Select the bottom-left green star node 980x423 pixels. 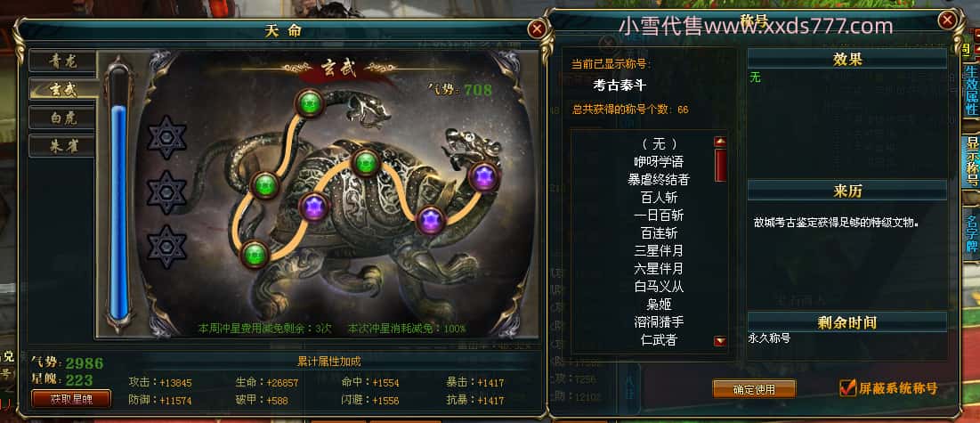(255, 254)
